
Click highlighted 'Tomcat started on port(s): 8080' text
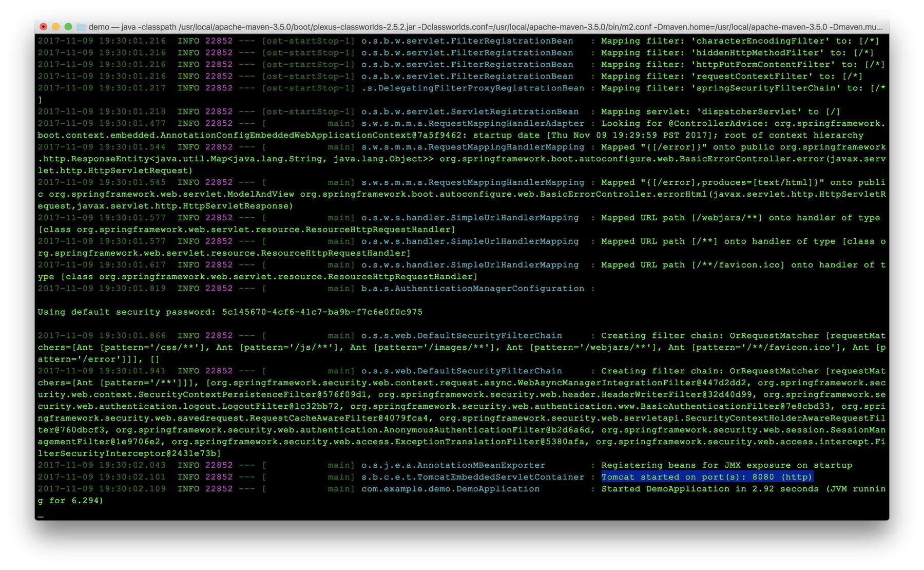(706, 477)
